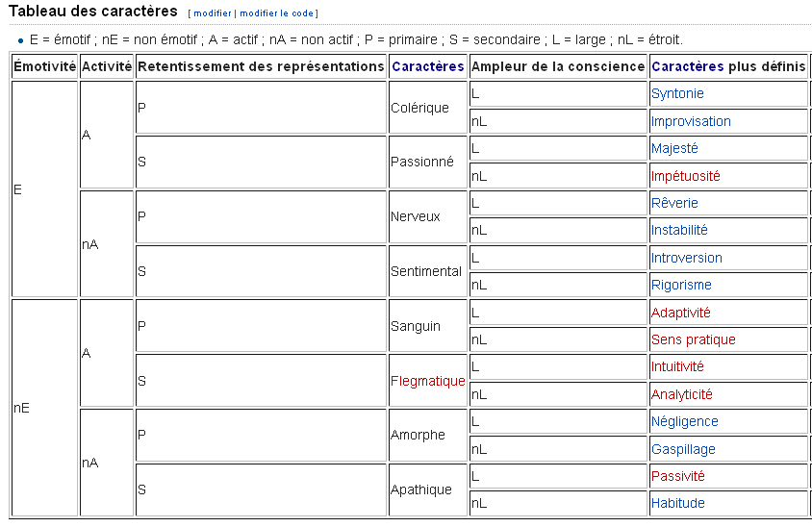812x527 pixels.
Task: Click the Sentimental cell text
Action: (425, 271)
